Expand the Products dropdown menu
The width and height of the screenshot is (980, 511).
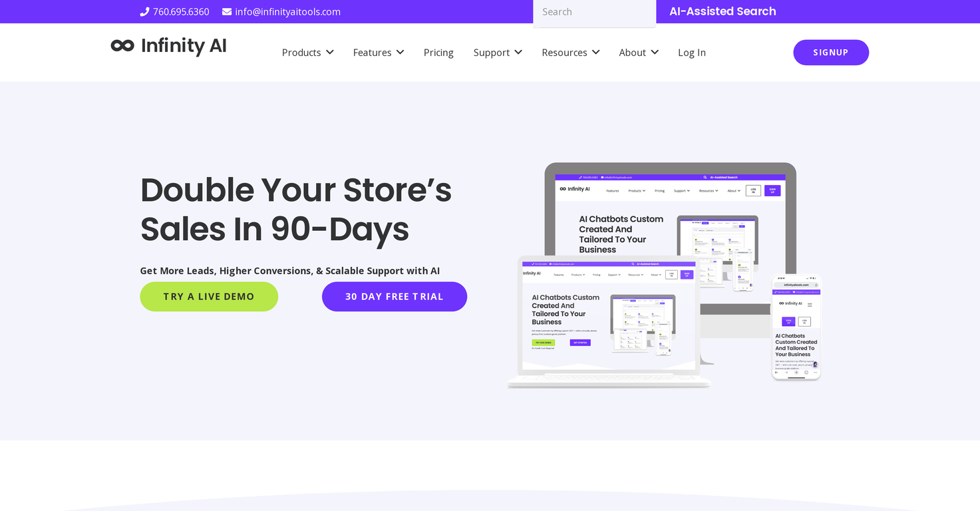click(307, 53)
